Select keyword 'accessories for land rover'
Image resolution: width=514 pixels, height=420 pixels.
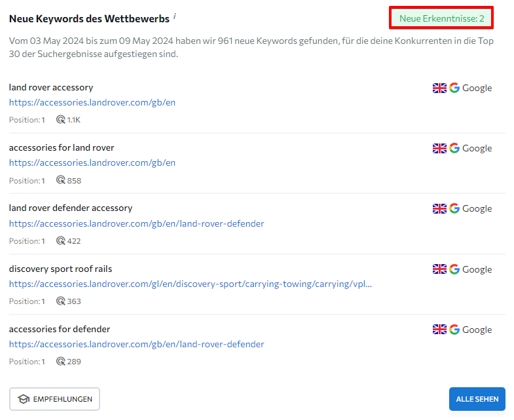point(62,147)
